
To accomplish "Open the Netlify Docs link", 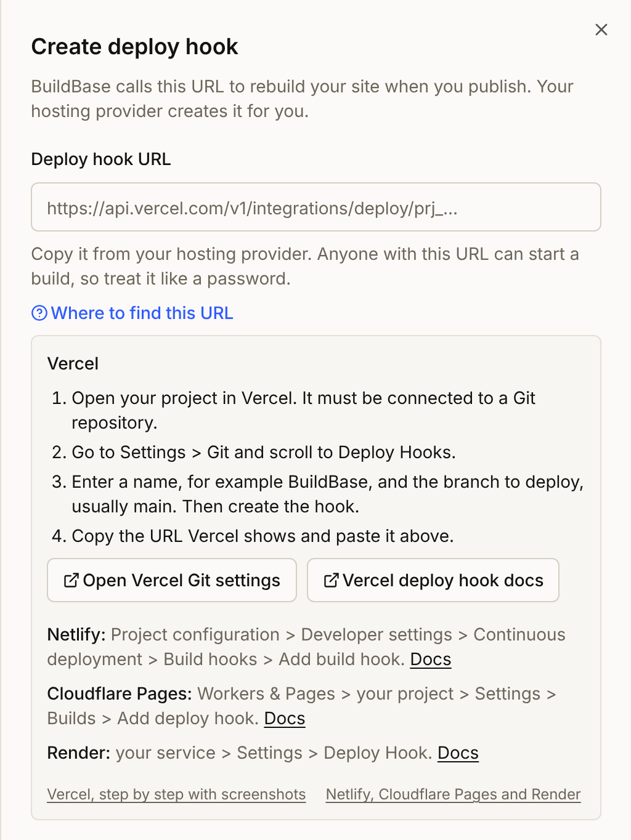I will point(431,659).
